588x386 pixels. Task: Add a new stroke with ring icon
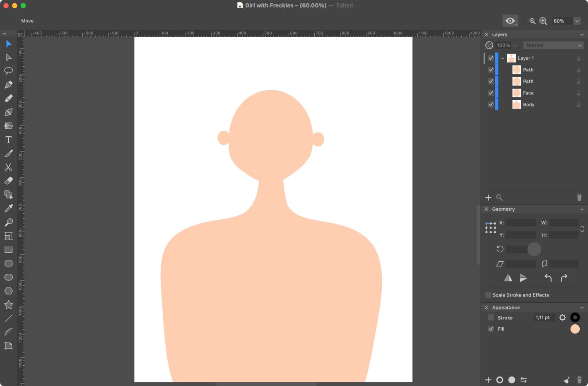500,380
